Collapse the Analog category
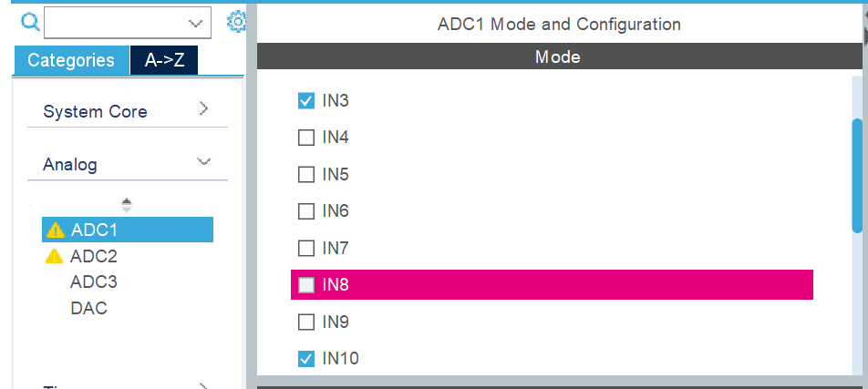Viewport: 868px width, 389px height. [x=128, y=164]
